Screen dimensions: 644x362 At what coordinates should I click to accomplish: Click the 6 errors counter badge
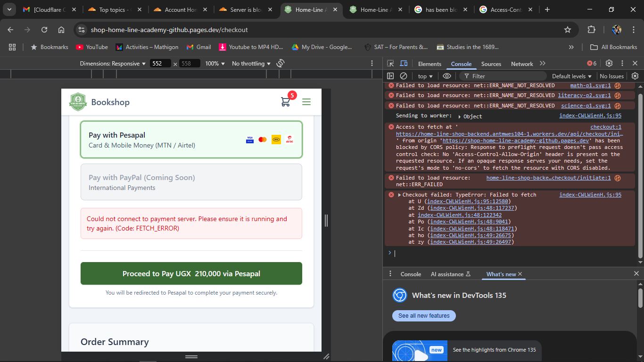[x=592, y=64]
